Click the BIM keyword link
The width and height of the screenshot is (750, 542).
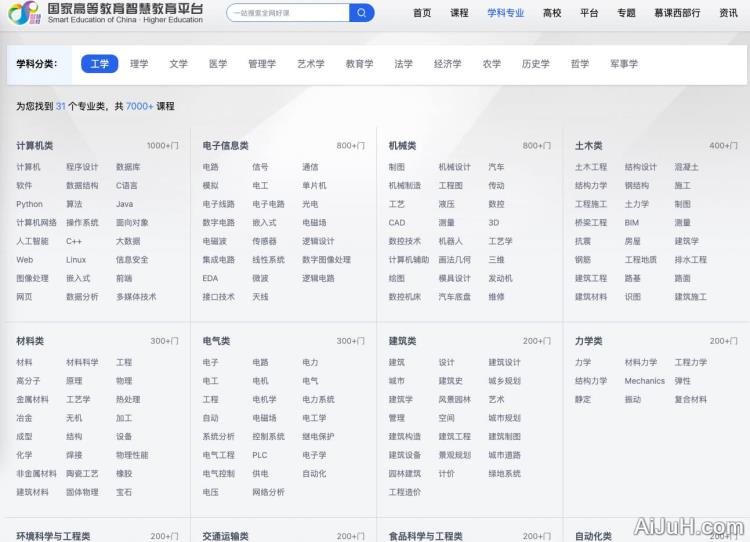pos(631,223)
